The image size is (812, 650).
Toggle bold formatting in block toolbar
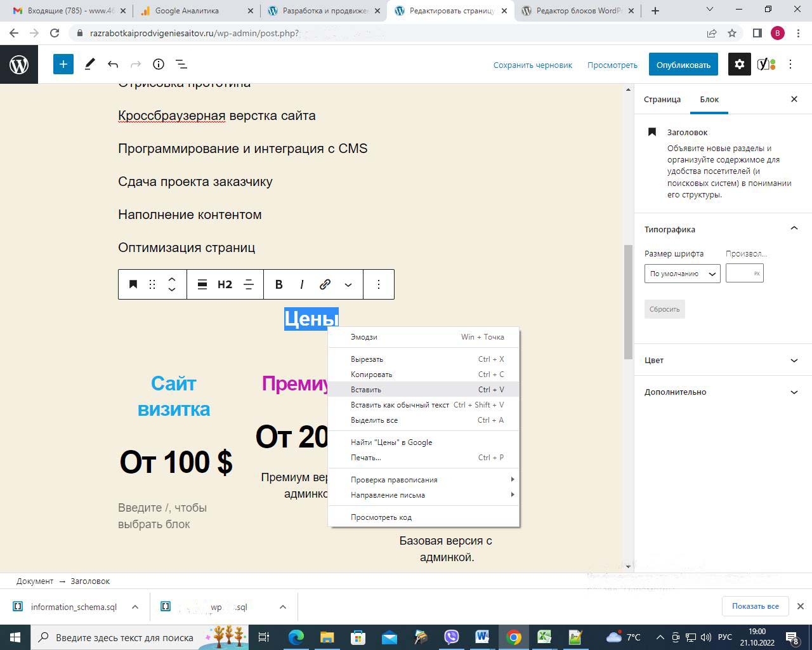pos(278,284)
